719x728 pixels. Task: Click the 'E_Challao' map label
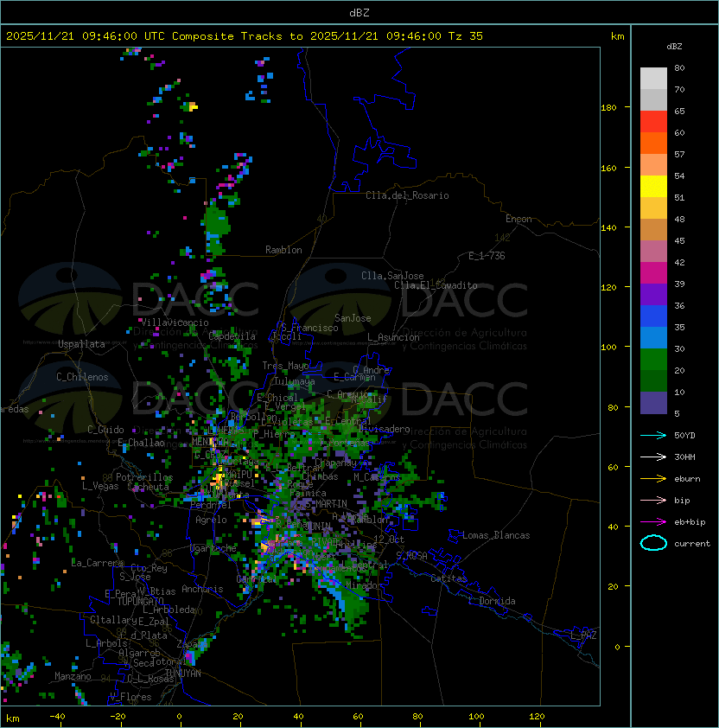pyautogui.click(x=141, y=443)
